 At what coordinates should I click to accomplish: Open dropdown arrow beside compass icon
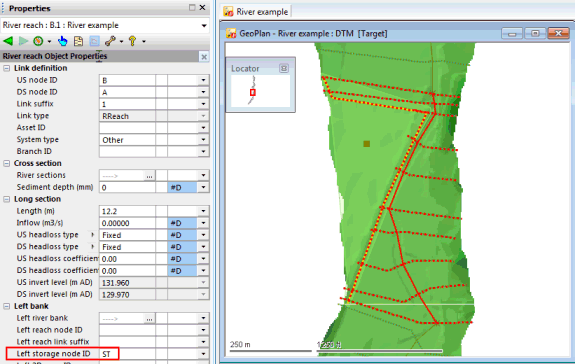pos(49,41)
